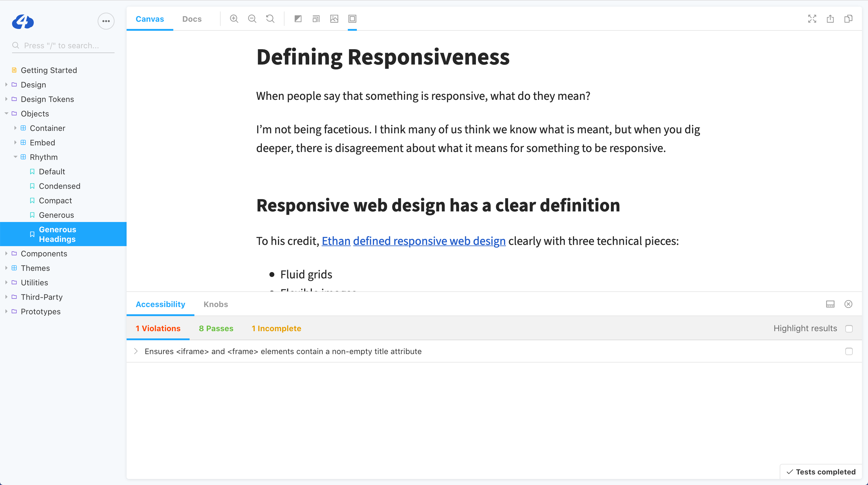
Task: Focus the sidebar search field
Action: pos(64,46)
